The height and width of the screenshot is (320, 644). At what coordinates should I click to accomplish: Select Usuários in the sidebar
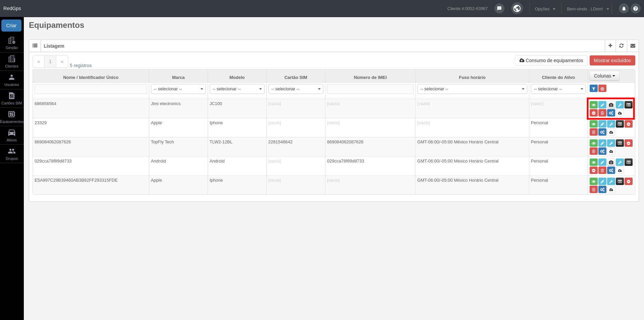[x=12, y=80]
